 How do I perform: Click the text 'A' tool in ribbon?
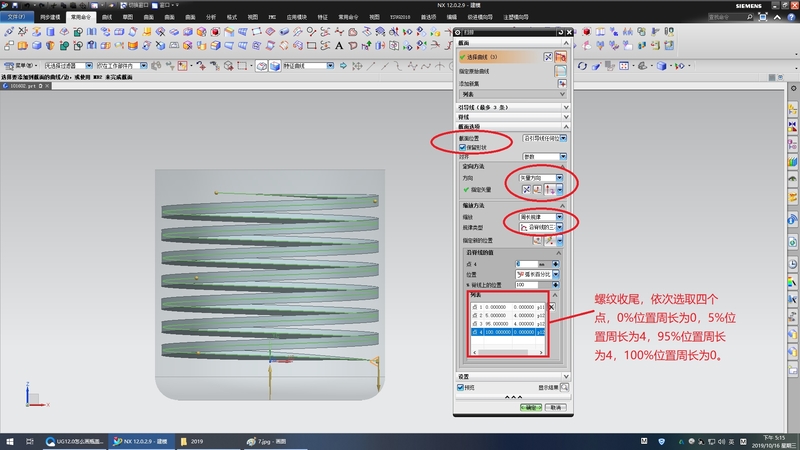(340, 44)
